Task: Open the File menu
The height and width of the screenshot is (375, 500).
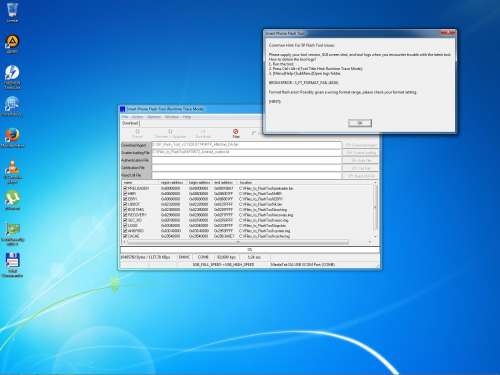Action: (x=125, y=117)
